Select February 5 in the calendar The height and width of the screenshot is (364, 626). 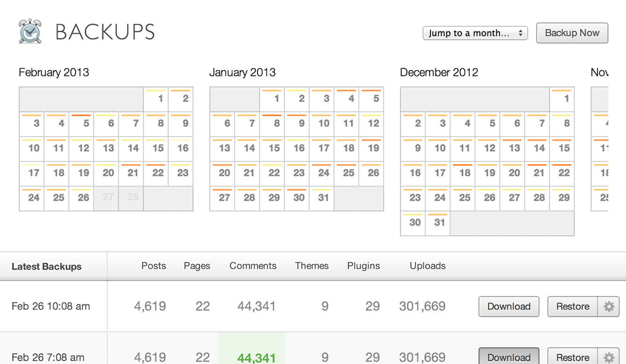(81, 124)
